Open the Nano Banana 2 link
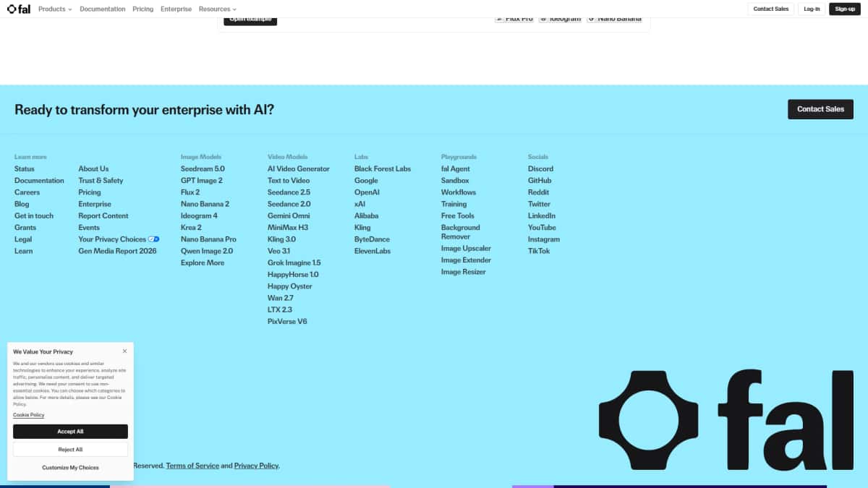This screenshot has height=488, width=868. click(x=205, y=205)
